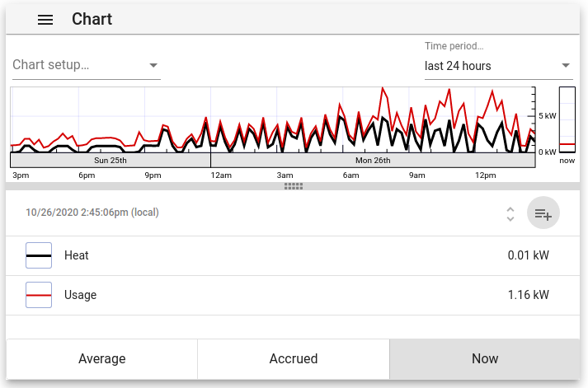Switch to the Accrued tab
Image resolution: width=588 pixels, height=388 pixels.
[x=294, y=359]
